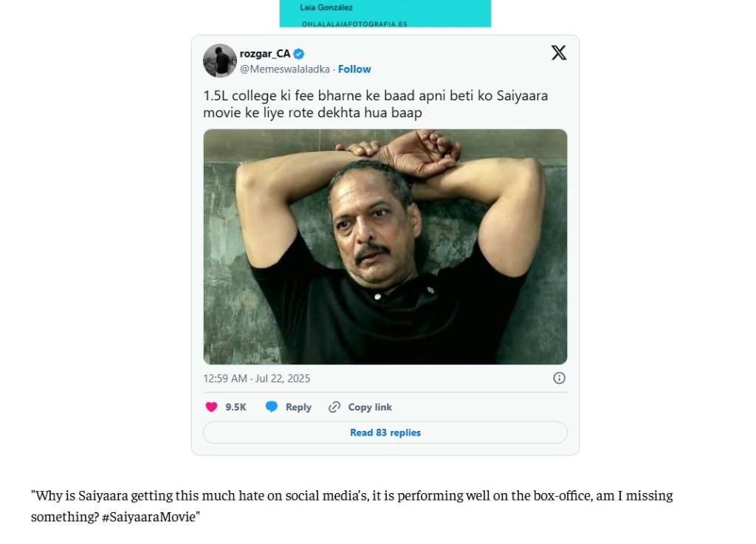Image resolution: width=756 pixels, height=544 pixels.
Task: Click the info icon beside the timestamp
Action: (559, 378)
